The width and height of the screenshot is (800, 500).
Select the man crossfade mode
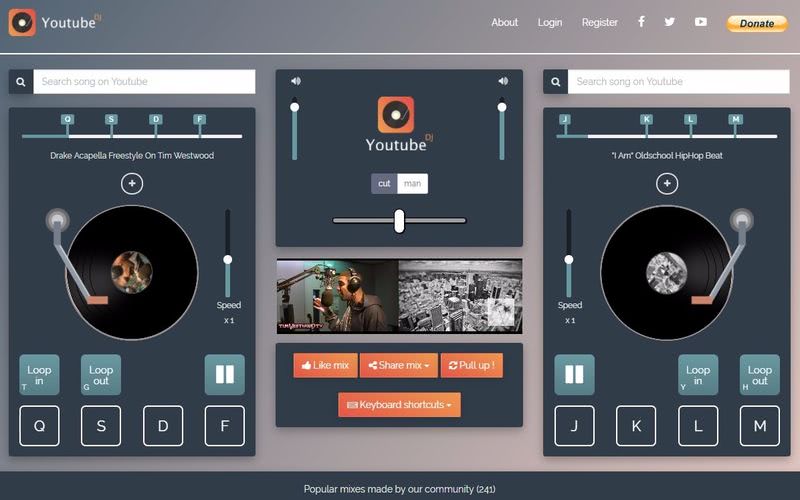point(413,184)
